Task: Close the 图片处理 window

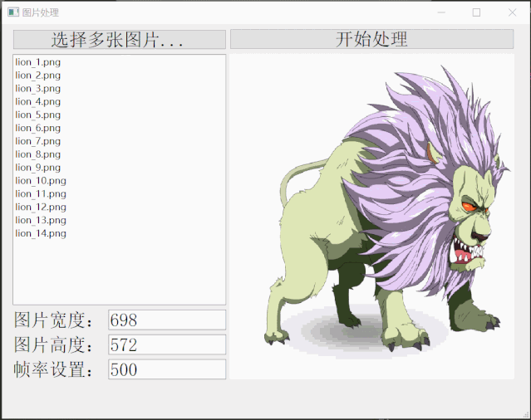Action: 513,12
